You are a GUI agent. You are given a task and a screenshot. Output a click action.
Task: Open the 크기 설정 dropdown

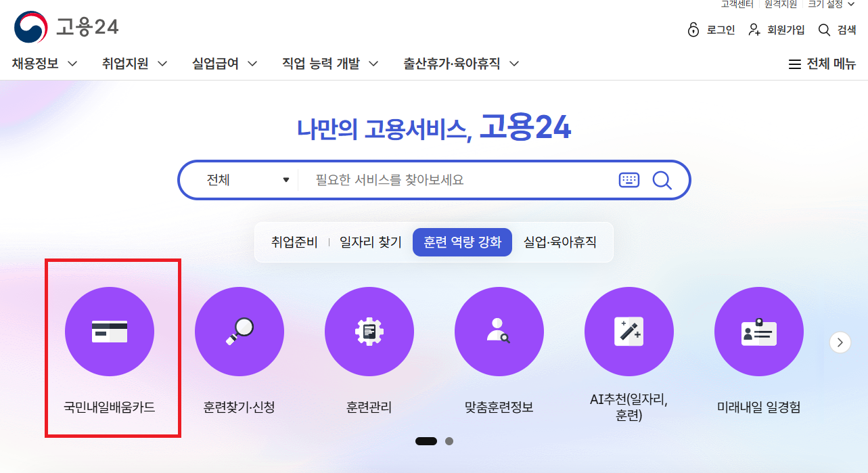tap(830, 4)
